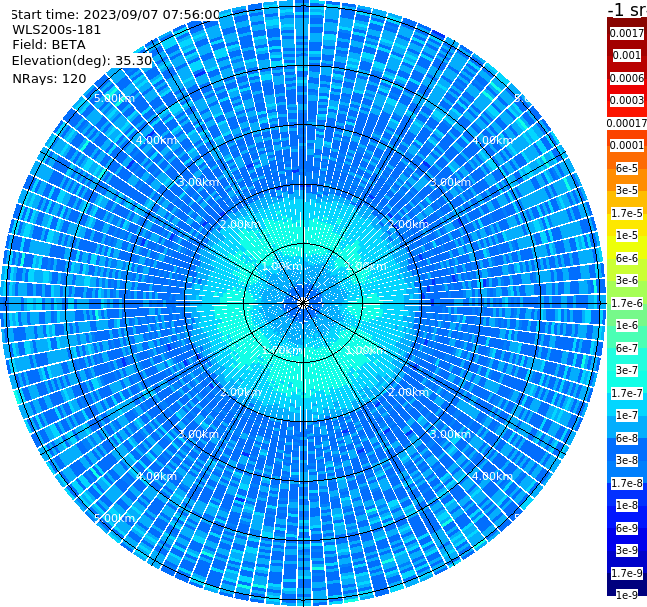Click the 6e-8 colorbar value
The image size is (647, 607).
[x=627, y=438]
